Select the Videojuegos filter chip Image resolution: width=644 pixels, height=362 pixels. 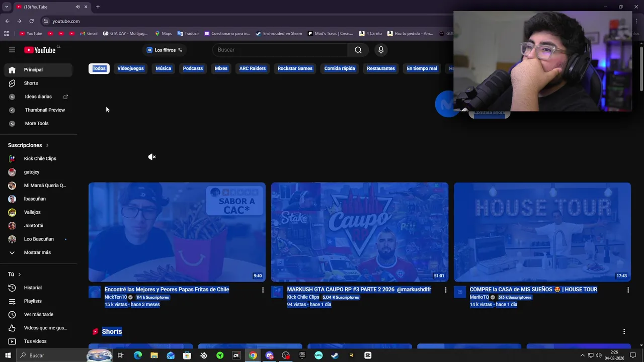[130, 68]
